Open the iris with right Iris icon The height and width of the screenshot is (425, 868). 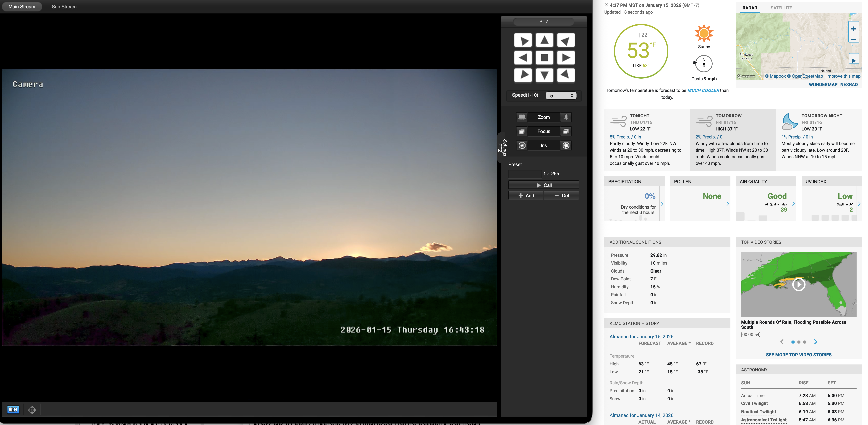(x=566, y=145)
